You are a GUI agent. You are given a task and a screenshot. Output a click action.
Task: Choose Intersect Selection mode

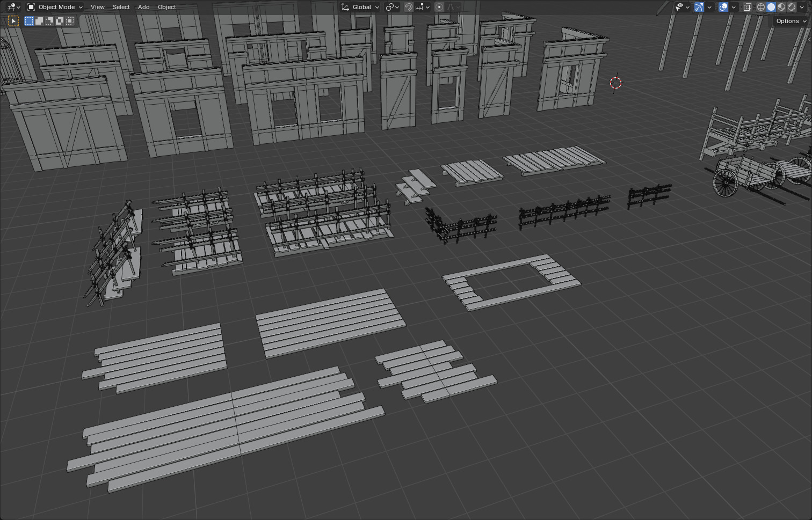coord(70,21)
